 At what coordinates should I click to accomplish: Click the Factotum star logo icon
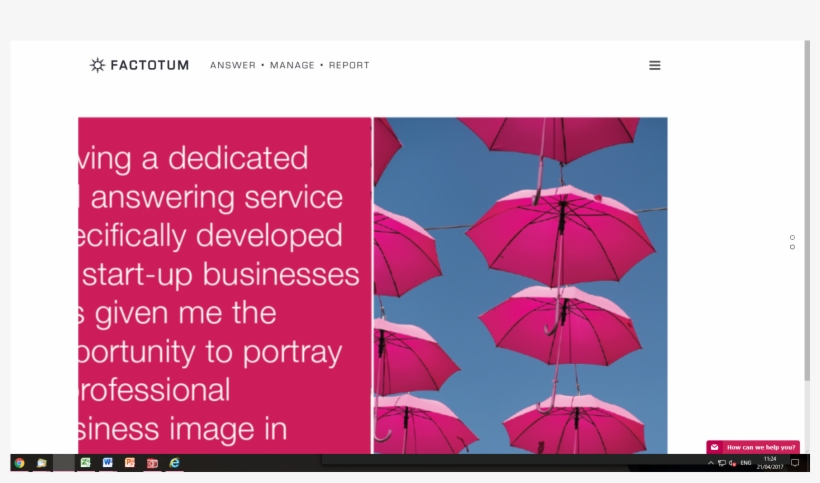tap(97, 65)
